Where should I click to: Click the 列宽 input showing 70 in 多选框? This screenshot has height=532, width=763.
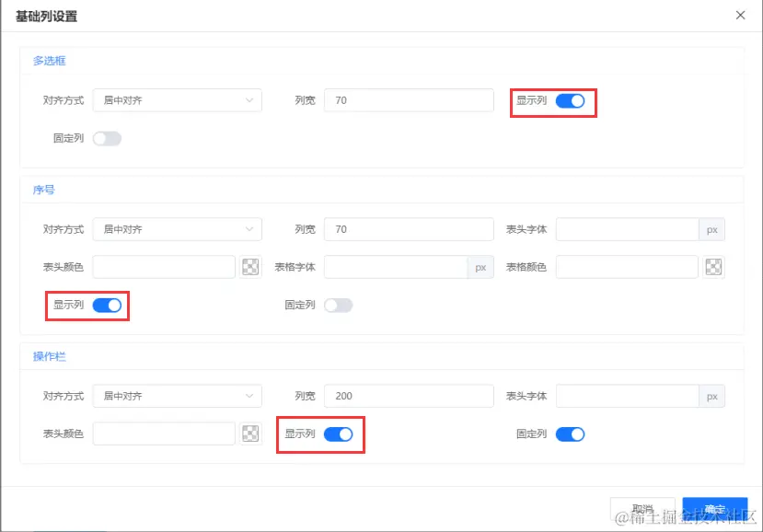[x=408, y=100]
